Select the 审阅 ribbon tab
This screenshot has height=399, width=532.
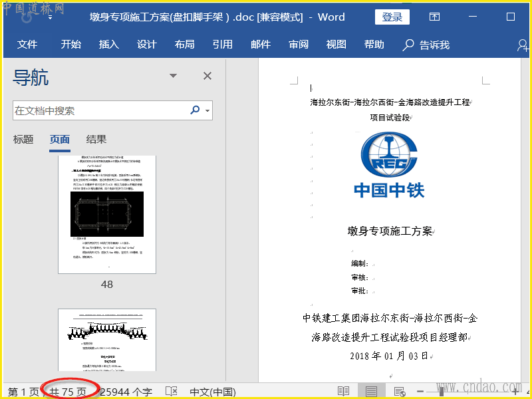click(x=299, y=45)
